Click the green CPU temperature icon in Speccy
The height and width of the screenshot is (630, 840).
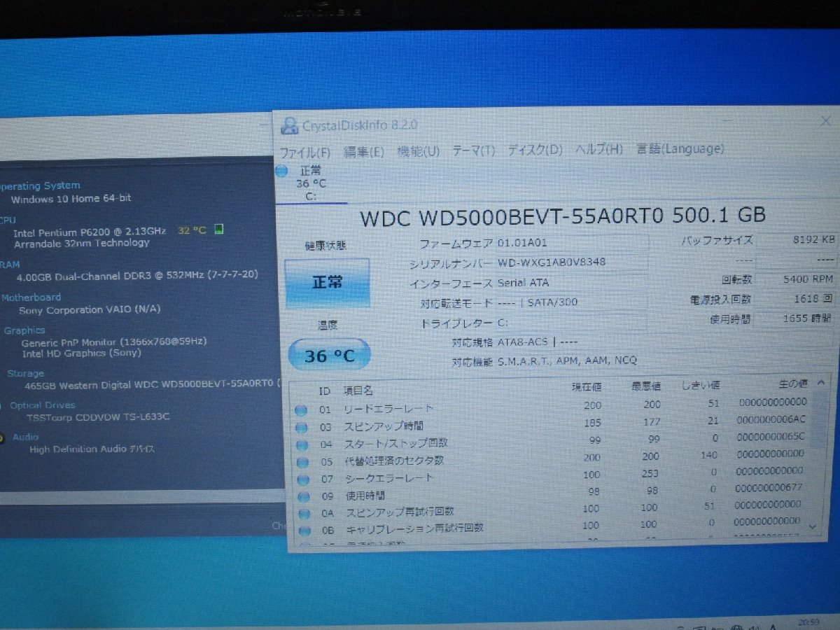219,230
